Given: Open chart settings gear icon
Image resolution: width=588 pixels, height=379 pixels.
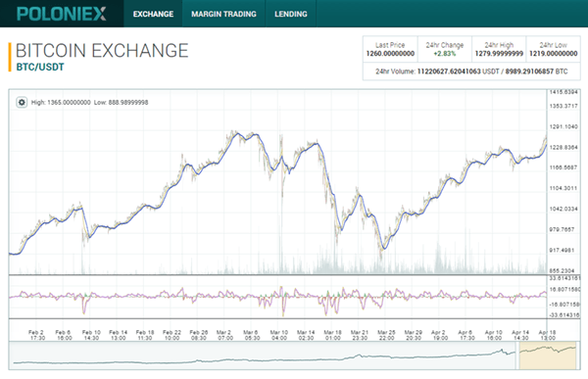Looking at the screenshot, I should pyautogui.click(x=22, y=102).
